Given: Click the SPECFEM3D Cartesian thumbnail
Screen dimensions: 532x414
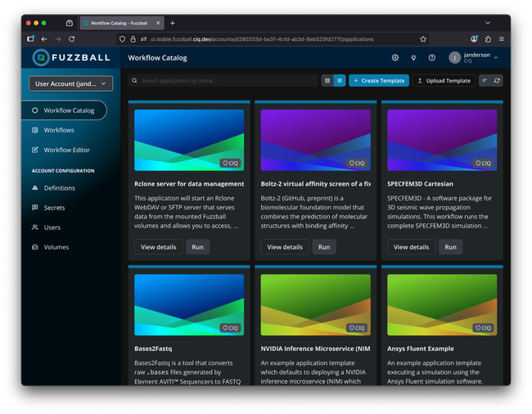Looking at the screenshot, I should pos(442,140).
